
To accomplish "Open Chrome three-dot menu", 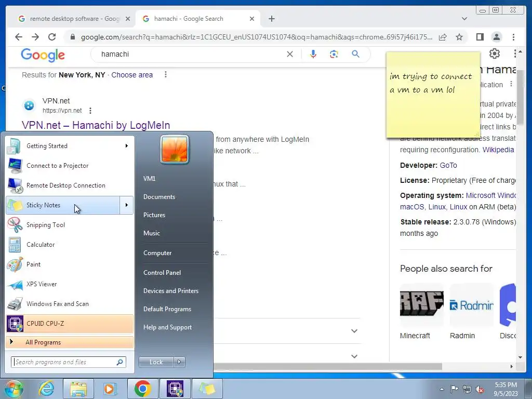I will [513, 37].
